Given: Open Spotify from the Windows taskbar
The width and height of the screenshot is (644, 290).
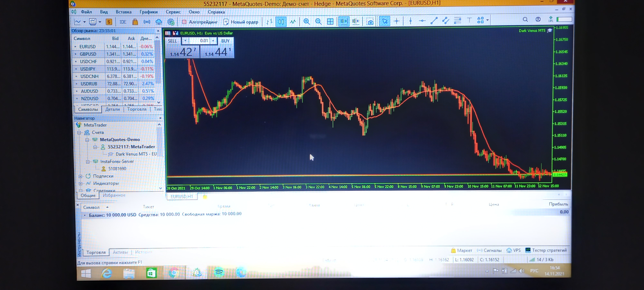Looking at the screenshot, I should [219, 272].
